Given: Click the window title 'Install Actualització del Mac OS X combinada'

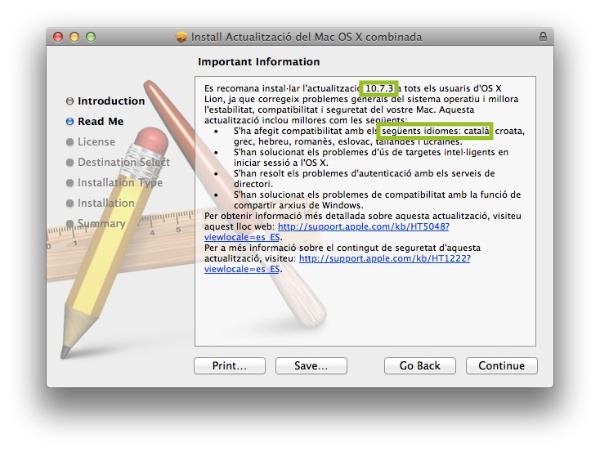Looking at the screenshot, I should coord(307,37).
